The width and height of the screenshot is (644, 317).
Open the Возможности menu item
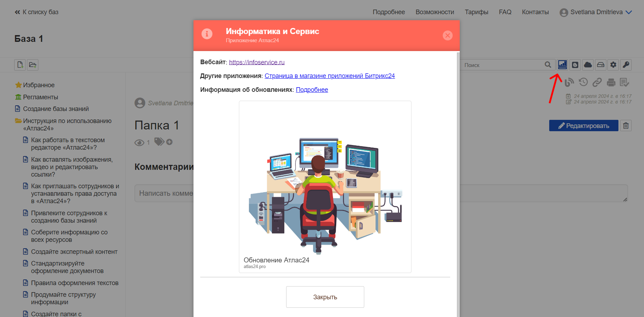(435, 12)
